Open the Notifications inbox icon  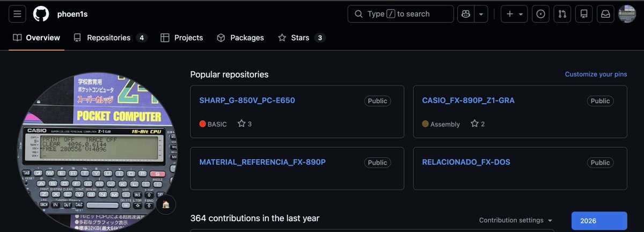605,14
